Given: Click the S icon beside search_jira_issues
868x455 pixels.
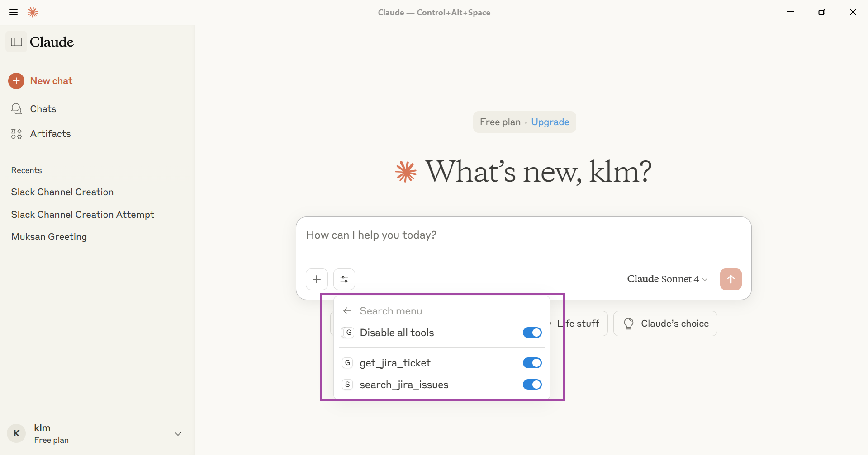Looking at the screenshot, I should pyautogui.click(x=347, y=385).
